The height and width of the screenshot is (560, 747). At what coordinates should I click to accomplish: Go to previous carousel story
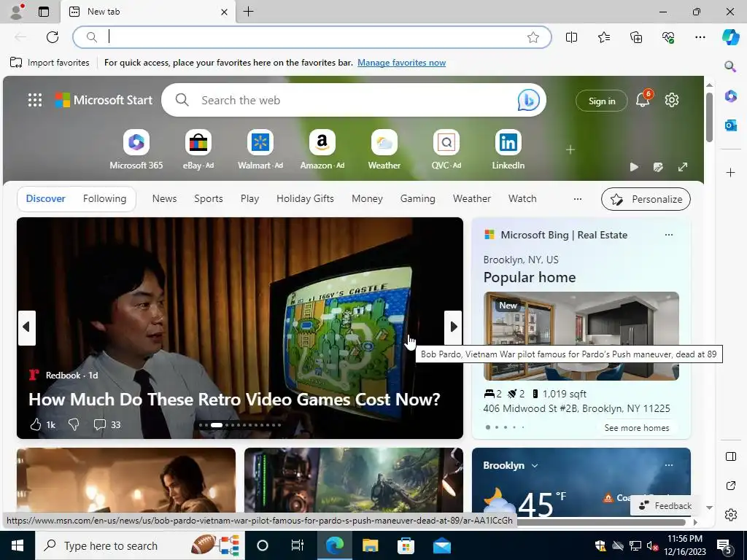coord(27,327)
